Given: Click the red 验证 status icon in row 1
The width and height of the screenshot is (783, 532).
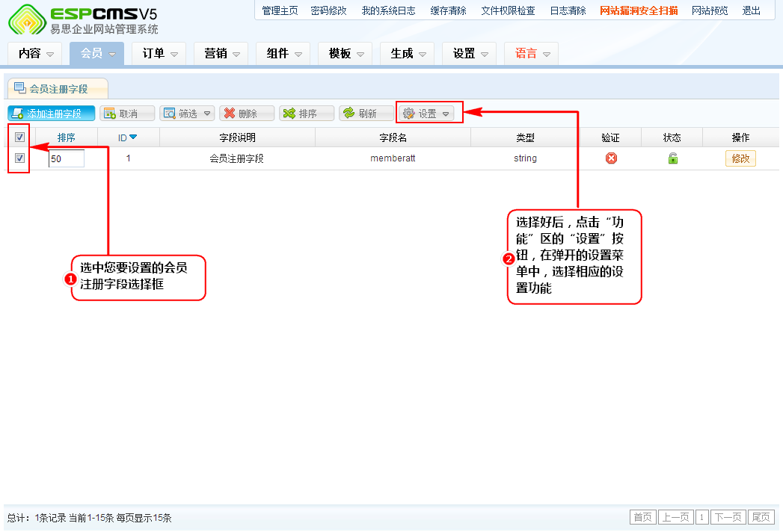Looking at the screenshot, I should point(611,158).
